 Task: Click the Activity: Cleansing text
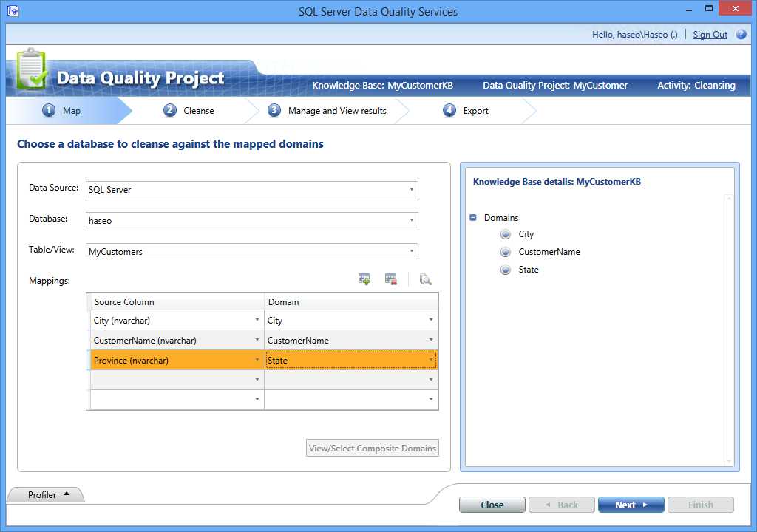point(696,86)
